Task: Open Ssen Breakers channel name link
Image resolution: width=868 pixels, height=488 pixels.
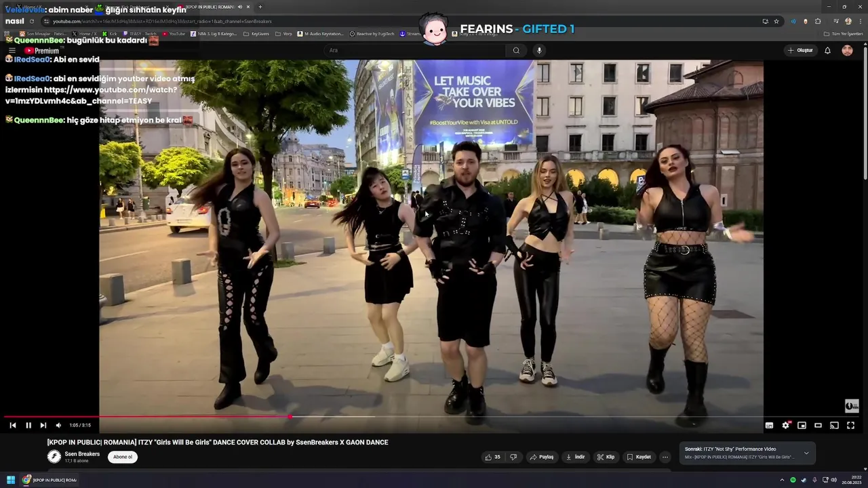Action: click(x=82, y=454)
